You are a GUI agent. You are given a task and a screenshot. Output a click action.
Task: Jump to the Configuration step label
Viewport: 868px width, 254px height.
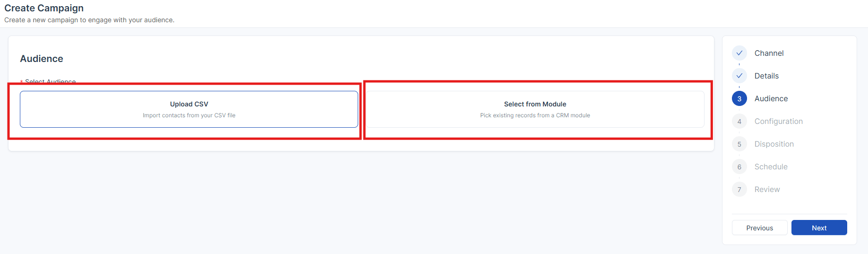tap(778, 121)
